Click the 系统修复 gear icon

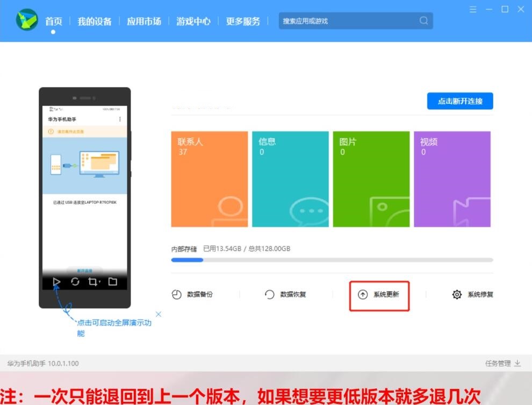(x=457, y=294)
